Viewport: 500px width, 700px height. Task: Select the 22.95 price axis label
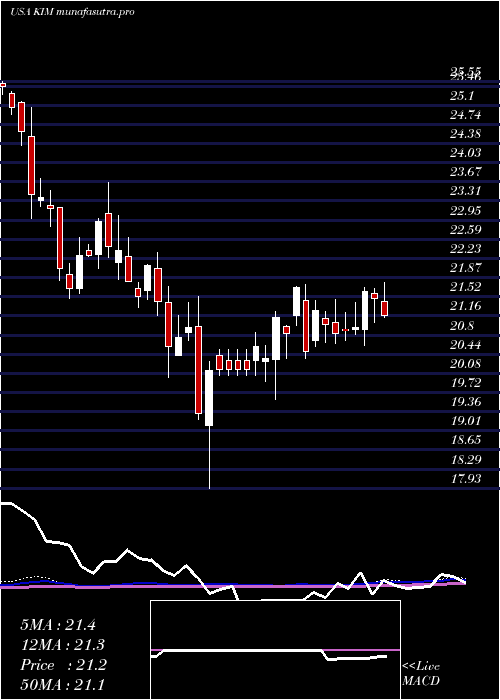[x=466, y=210]
